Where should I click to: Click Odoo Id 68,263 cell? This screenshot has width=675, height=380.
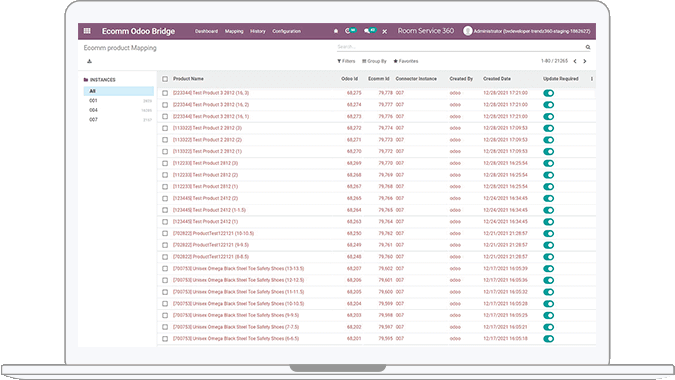pyautogui.click(x=354, y=222)
